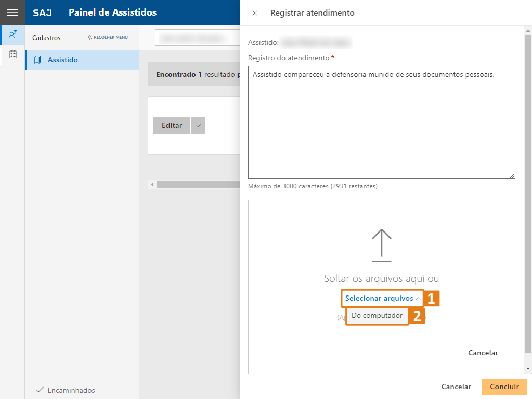Click the "Máximo de 3000 caracteres" counter text
The height and width of the screenshot is (399, 532).
click(313, 186)
